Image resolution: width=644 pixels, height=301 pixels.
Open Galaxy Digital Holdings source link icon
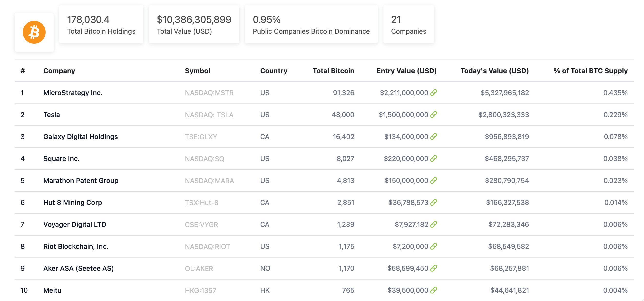click(x=433, y=137)
